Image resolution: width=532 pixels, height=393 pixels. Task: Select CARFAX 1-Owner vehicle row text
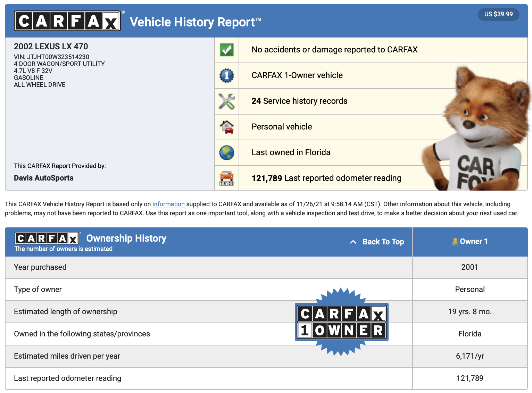[x=297, y=75]
